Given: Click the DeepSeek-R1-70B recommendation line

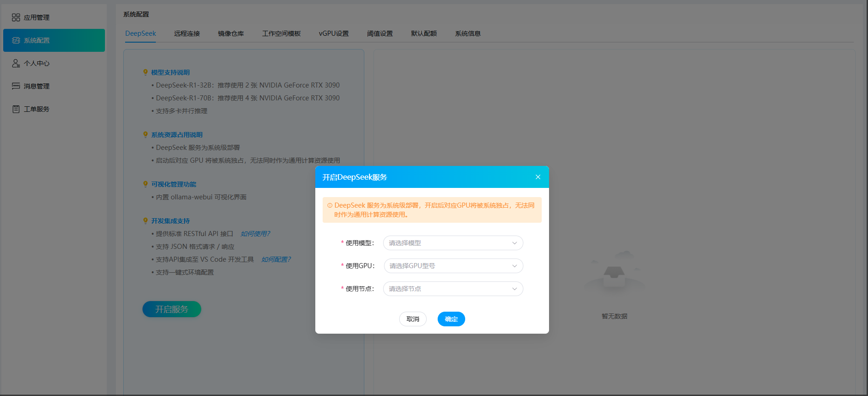Looking at the screenshot, I should point(246,98).
